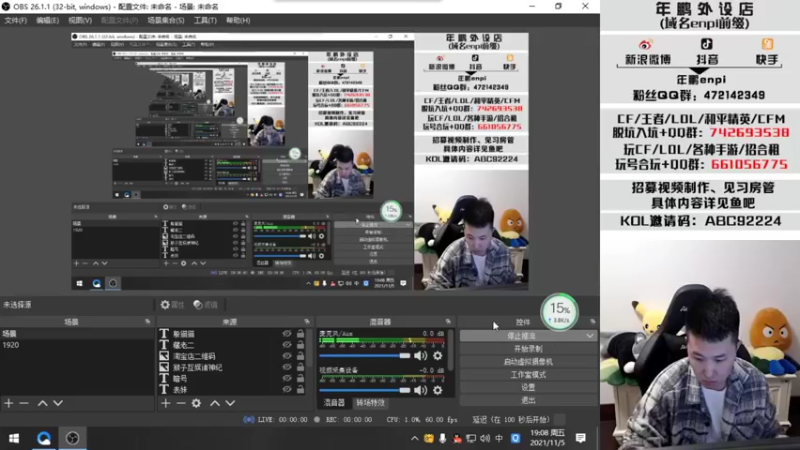The width and height of the screenshot is (800, 450).
Task: Undock the 混音器 panel via its header icon
Action: [x=448, y=321]
